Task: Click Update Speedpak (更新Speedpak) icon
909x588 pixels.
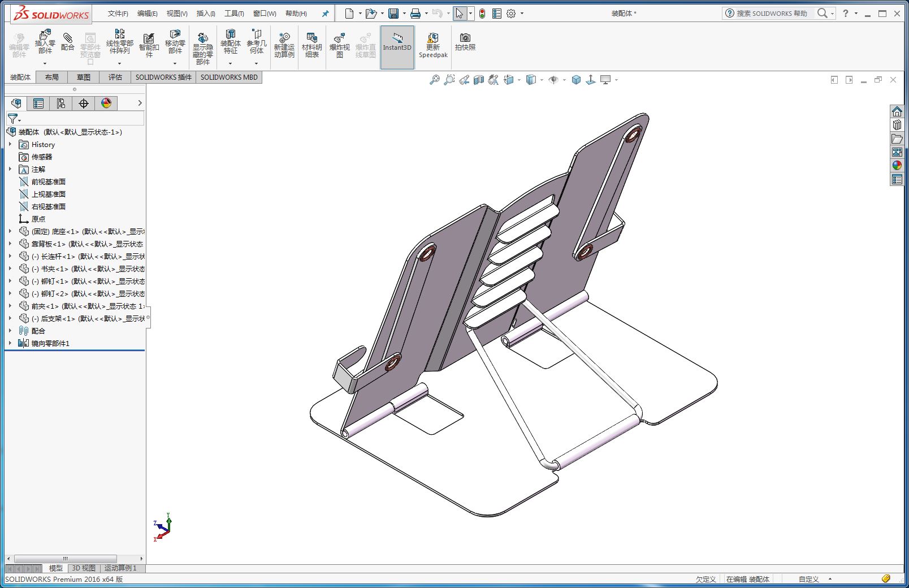Action: tap(433, 45)
